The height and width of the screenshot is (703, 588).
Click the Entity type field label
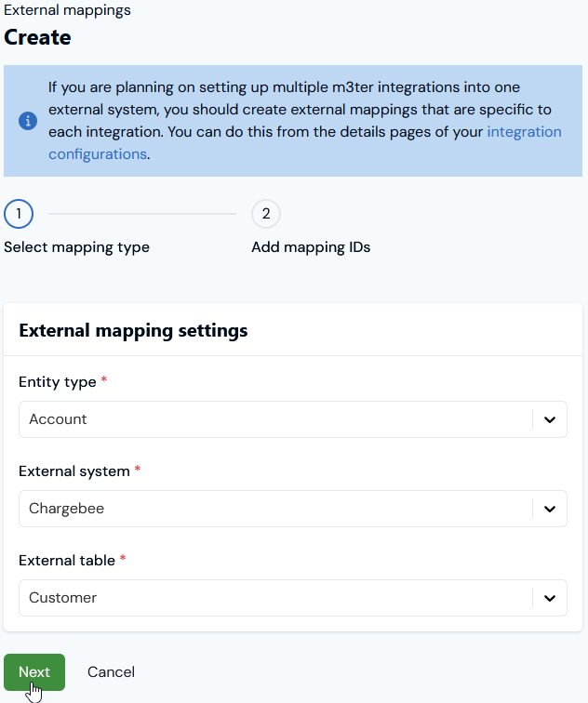coord(58,382)
